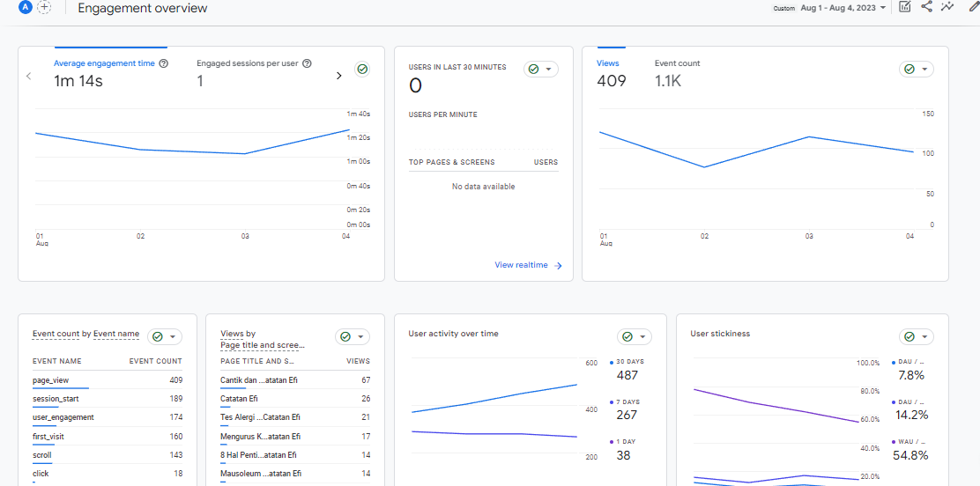
Task: Follow the View realtime link
Action: 528,266
